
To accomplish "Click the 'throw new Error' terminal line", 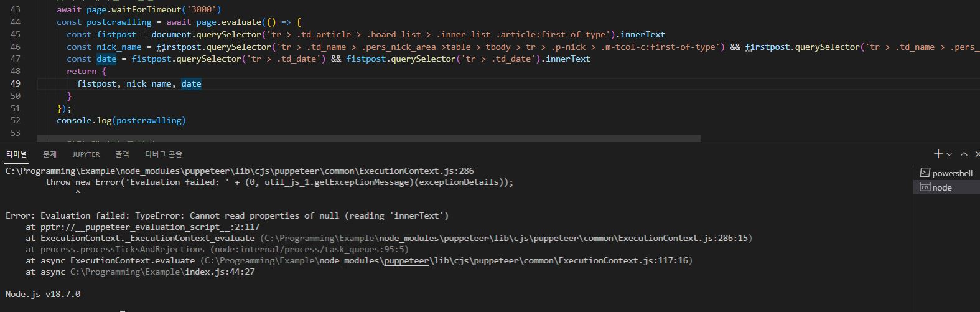I will click(x=279, y=182).
